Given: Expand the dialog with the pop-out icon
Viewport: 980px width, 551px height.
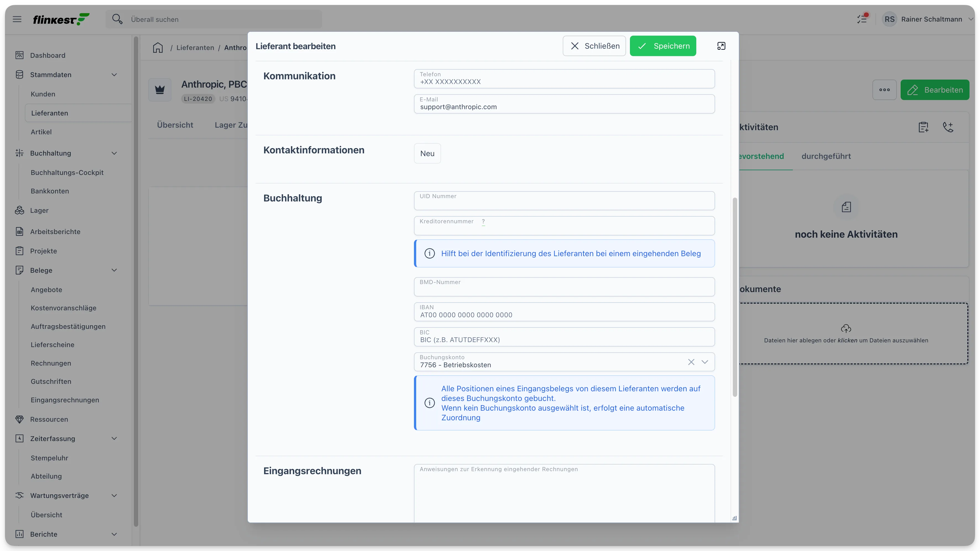Looking at the screenshot, I should pos(721,46).
